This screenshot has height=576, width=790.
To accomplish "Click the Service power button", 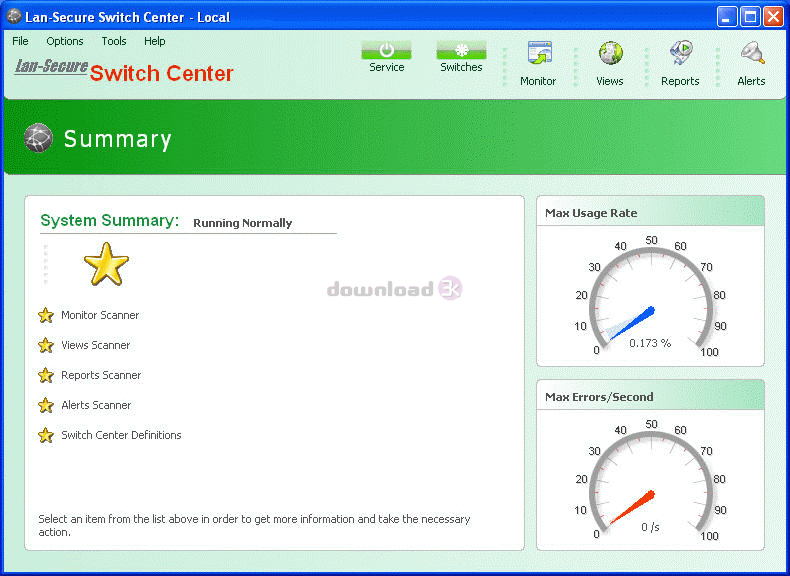I will tap(386, 50).
